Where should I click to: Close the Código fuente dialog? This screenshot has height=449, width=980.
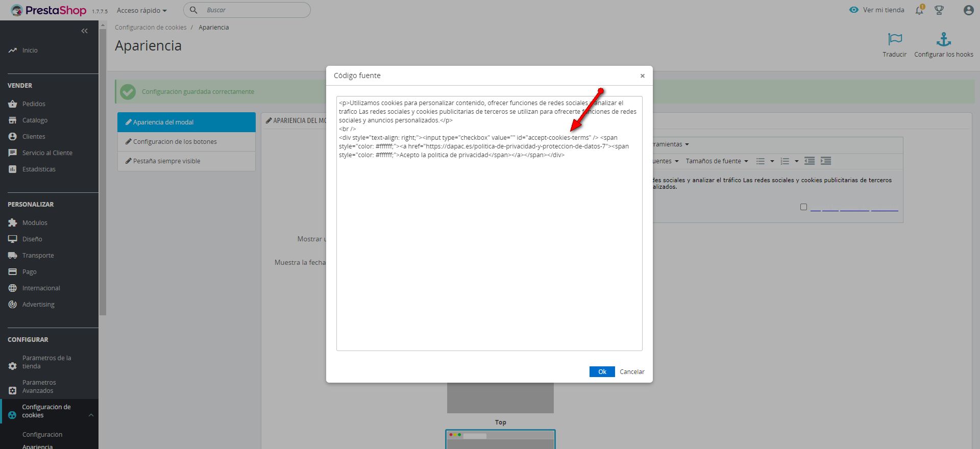643,76
